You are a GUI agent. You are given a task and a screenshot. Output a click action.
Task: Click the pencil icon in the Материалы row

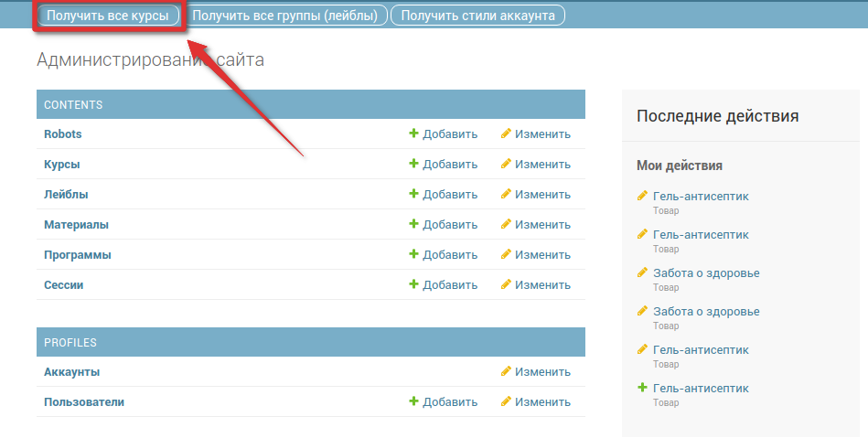coord(506,224)
